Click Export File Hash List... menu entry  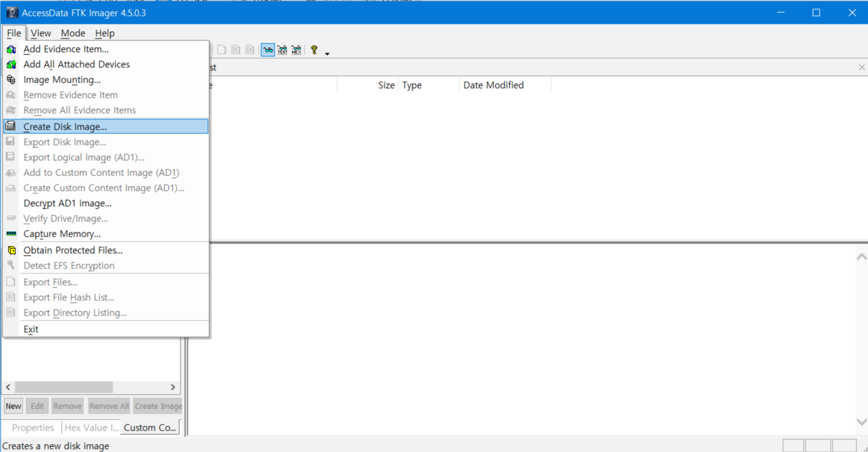106,297
